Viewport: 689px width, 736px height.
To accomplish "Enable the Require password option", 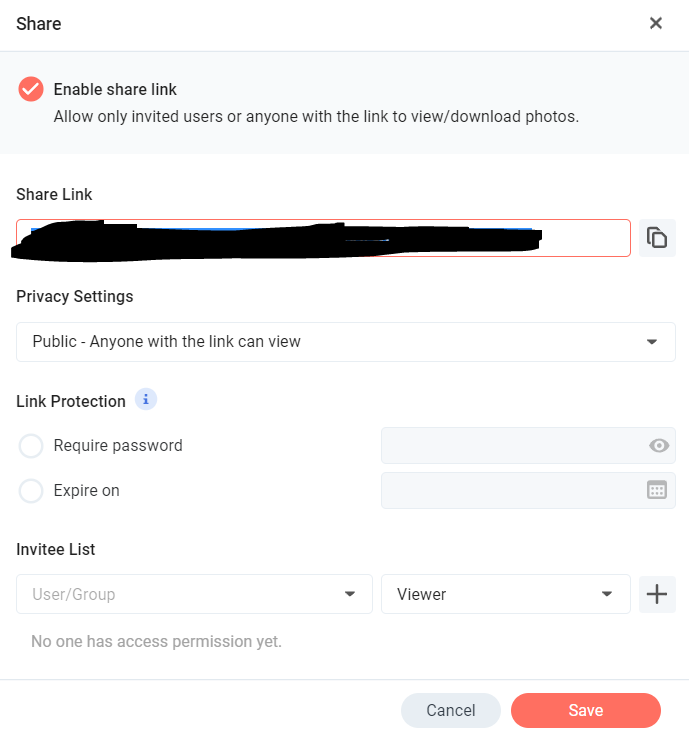I will pos(31,445).
